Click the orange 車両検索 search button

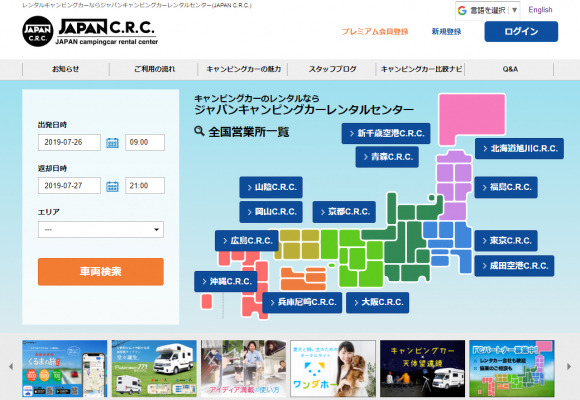(x=101, y=272)
